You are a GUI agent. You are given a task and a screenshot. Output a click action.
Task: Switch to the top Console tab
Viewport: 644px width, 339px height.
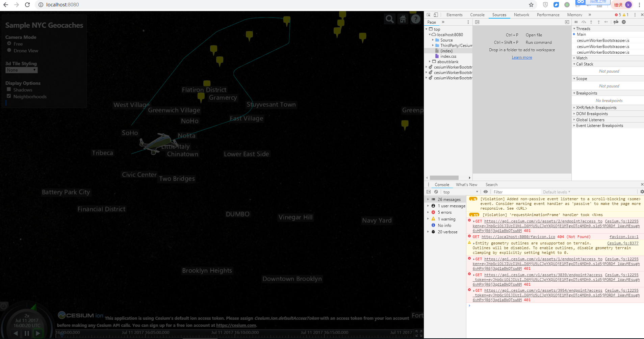tap(477, 15)
